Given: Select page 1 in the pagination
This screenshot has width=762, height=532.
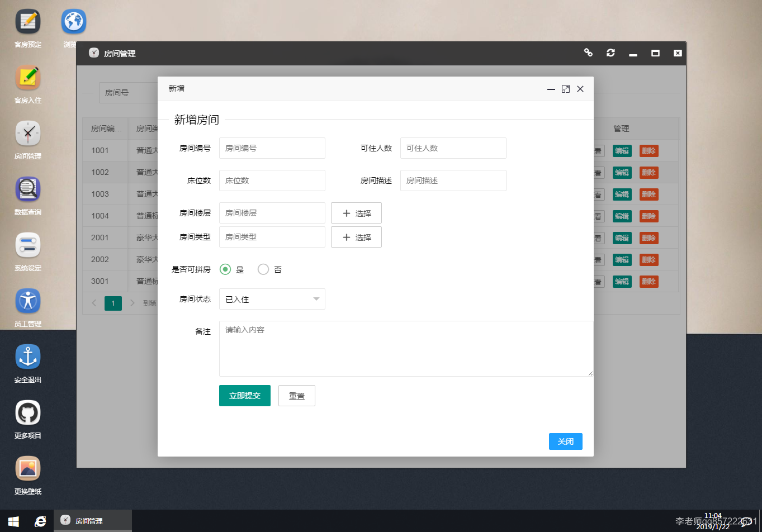Looking at the screenshot, I should (113, 303).
